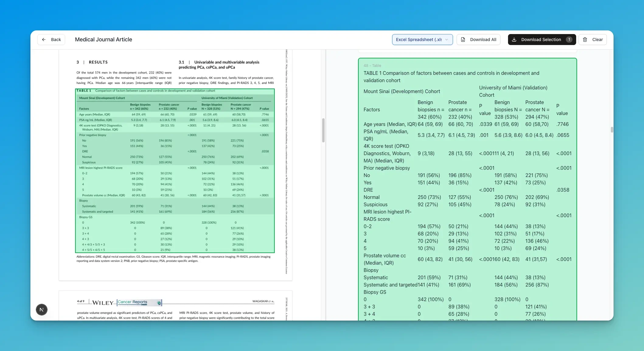Click the chevron on the export format selector
Screen dimensions: 644x351
point(447,40)
